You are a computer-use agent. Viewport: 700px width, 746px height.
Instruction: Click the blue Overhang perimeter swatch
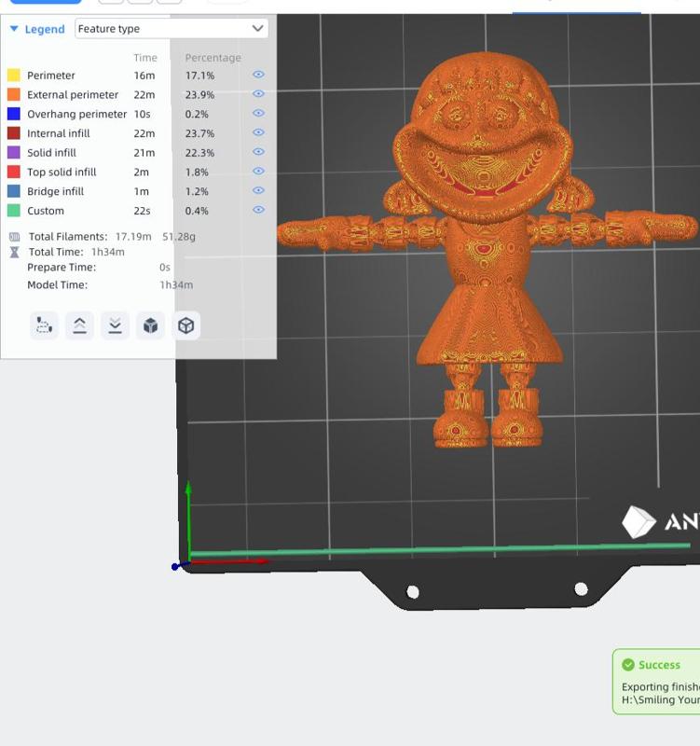[14, 114]
